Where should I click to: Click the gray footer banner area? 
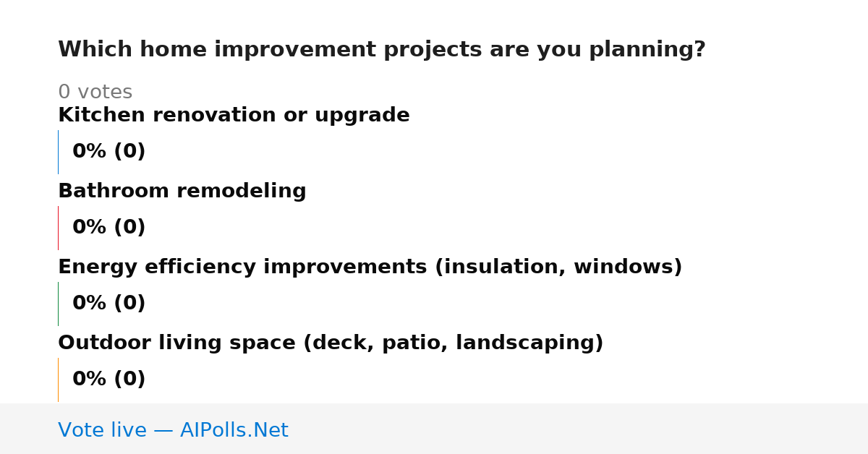coord(434,429)
